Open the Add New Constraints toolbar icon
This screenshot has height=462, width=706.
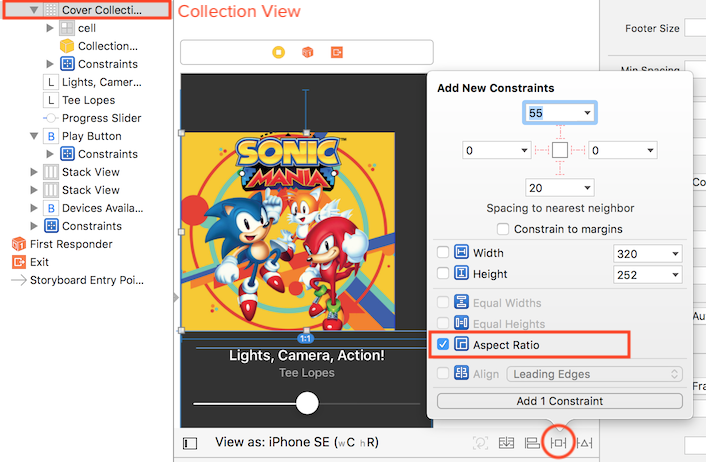point(558,443)
